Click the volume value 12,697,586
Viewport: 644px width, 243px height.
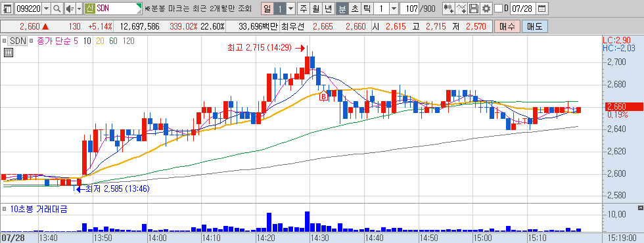(139, 27)
